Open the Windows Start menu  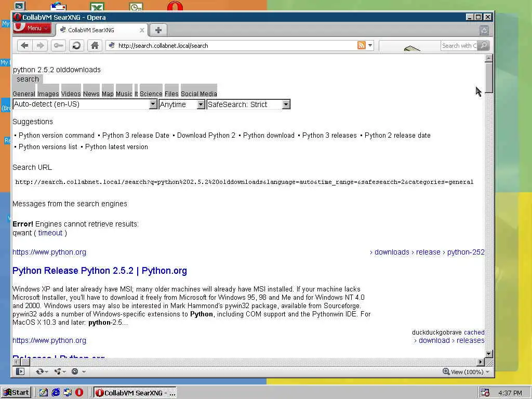pos(16,393)
